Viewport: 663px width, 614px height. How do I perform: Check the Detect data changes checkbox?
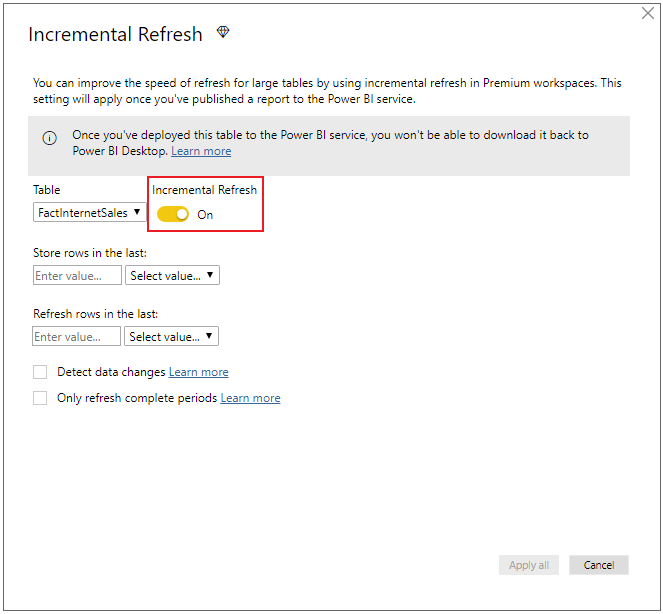(40, 372)
